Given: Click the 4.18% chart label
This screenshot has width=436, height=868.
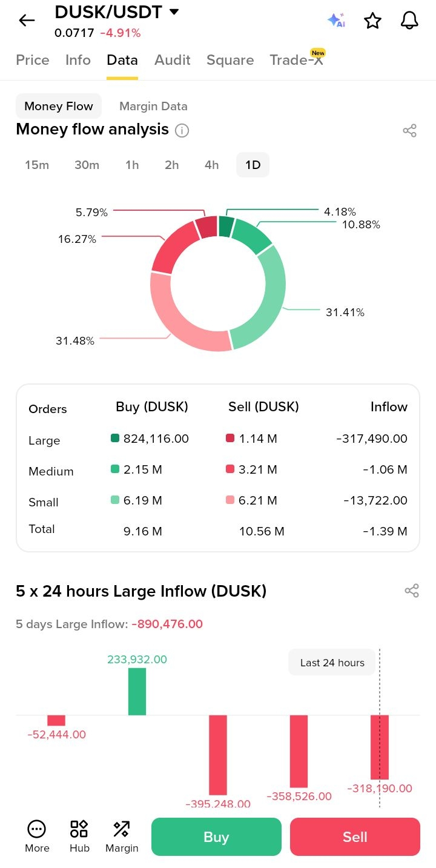Looking at the screenshot, I should coord(340,211).
